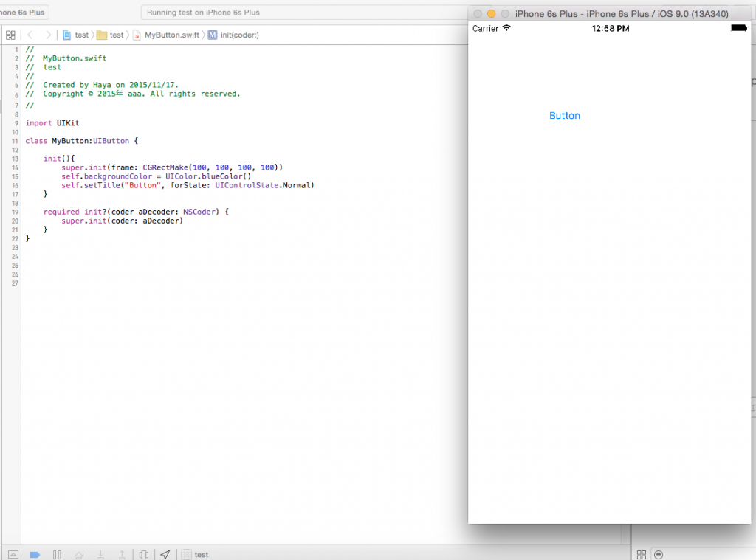This screenshot has width=756, height=560.
Task: Open the init(coder:) method breadcrumb
Action: coord(233,35)
